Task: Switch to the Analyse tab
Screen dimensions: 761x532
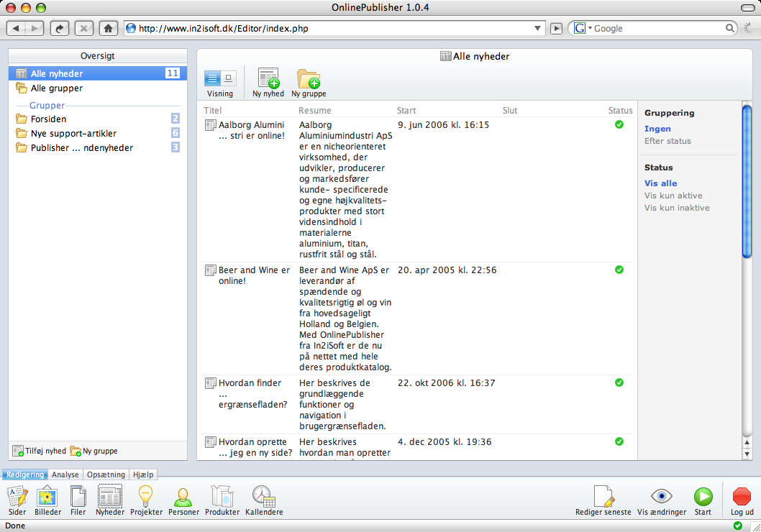Action: coord(65,474)
